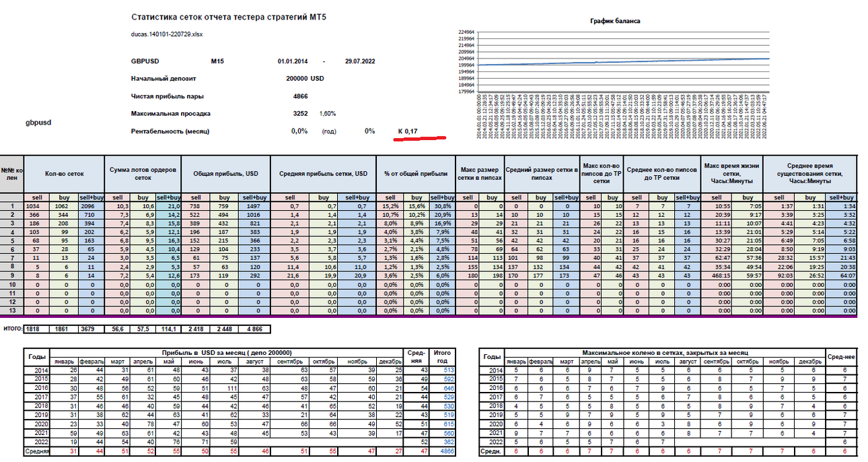The image size is (868, 462).
Task: Select the 'Макс размер сетки в пипсах' header
Action: click(x=479, y=173)
